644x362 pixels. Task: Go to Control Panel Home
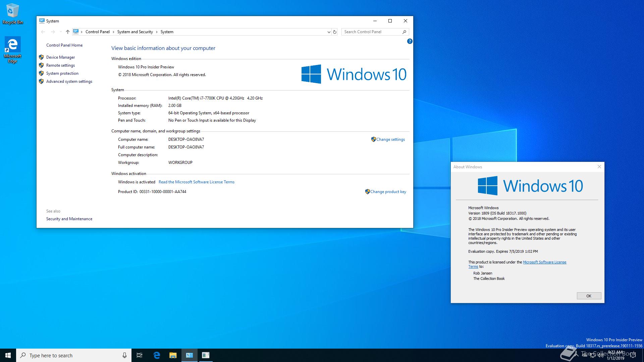pos(64,45)
